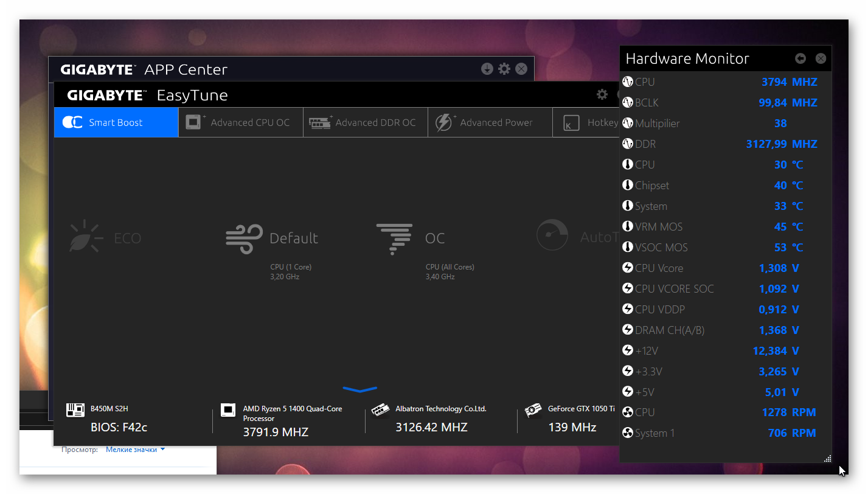
Task: Click the BIOS: F42c text
Action: pyautogui.click(x=119, y=428)
